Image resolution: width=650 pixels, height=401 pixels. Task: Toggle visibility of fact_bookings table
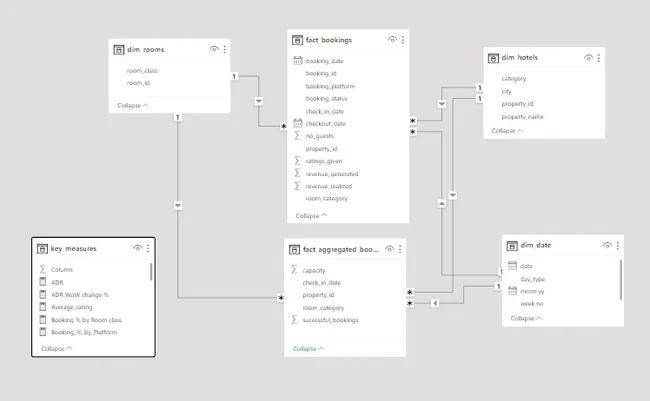(x=392, y=39)
